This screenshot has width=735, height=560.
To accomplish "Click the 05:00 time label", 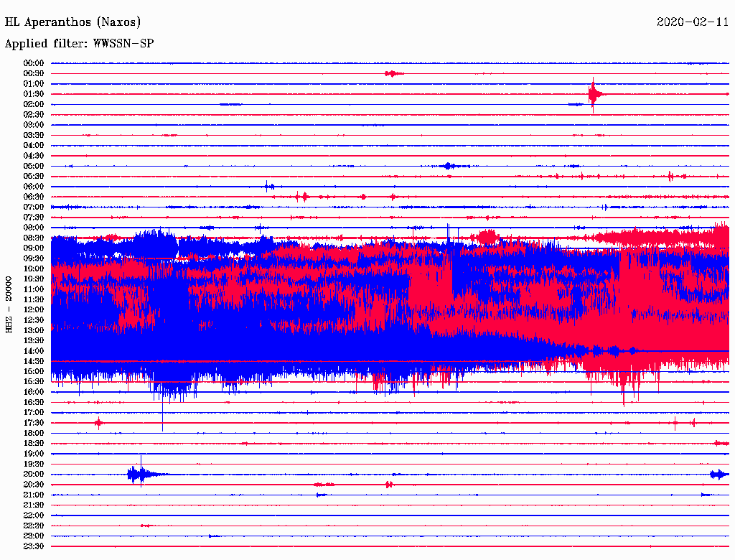I will [x=34, y=166].
